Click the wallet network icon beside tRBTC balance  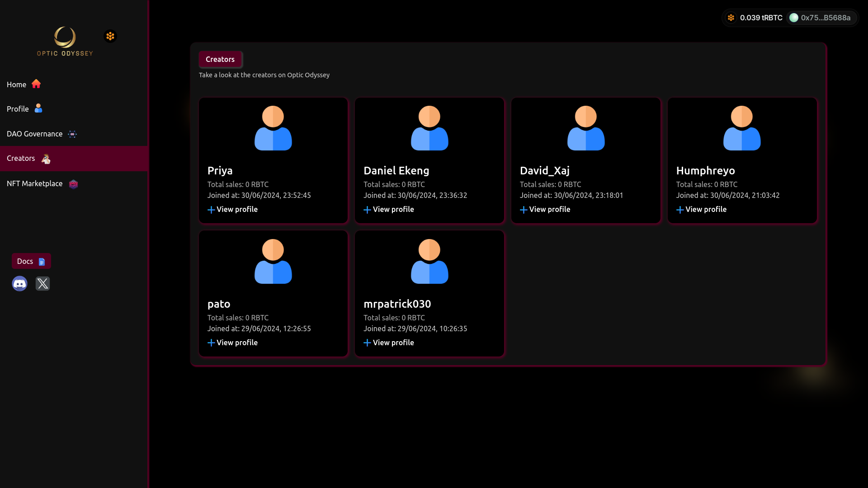[731, 18]
